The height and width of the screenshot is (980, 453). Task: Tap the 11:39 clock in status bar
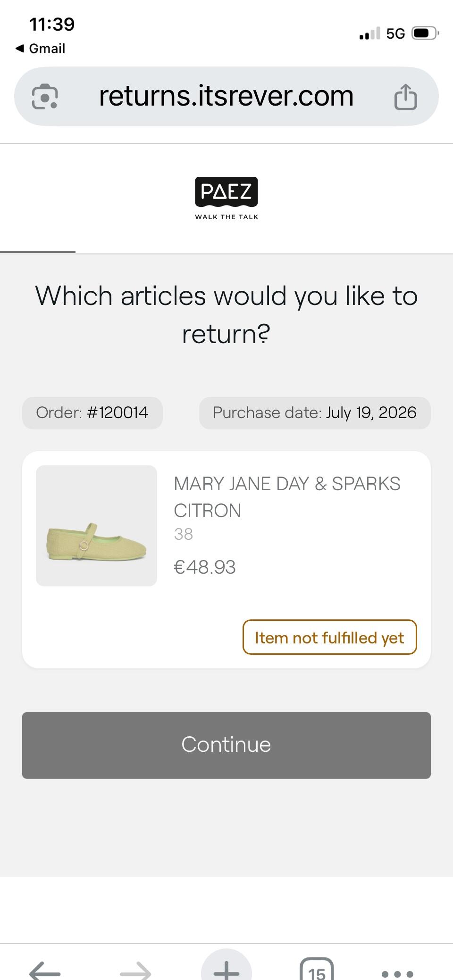point(52,24)
